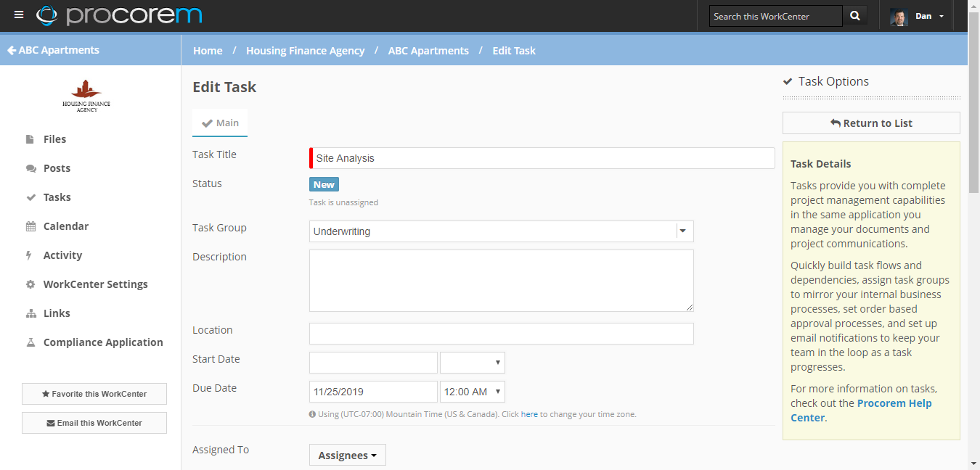Click here to change your time zone

529,413
